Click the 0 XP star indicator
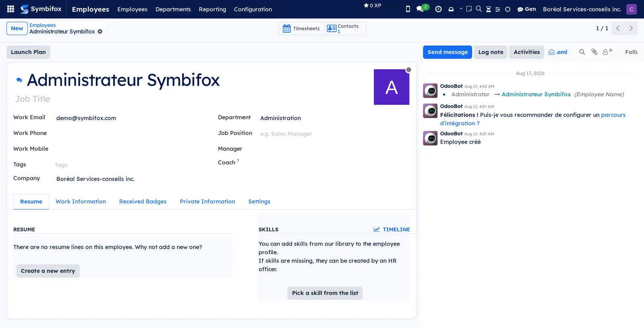Screen dimensions: 644x328 [x=372, y=5]
